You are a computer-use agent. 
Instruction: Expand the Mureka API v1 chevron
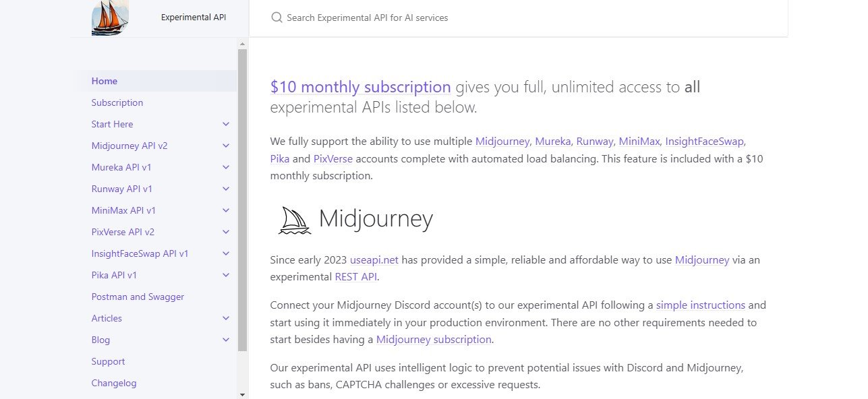[226, 167]
